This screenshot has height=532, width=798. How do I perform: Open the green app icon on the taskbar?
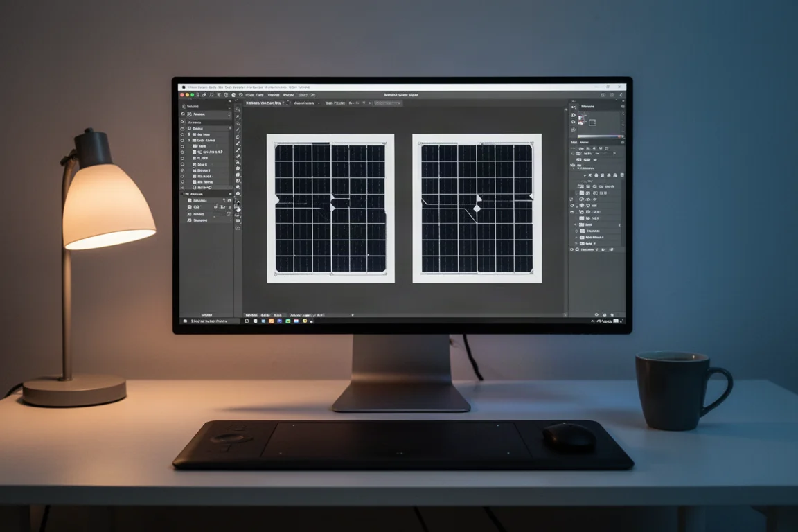287,321
